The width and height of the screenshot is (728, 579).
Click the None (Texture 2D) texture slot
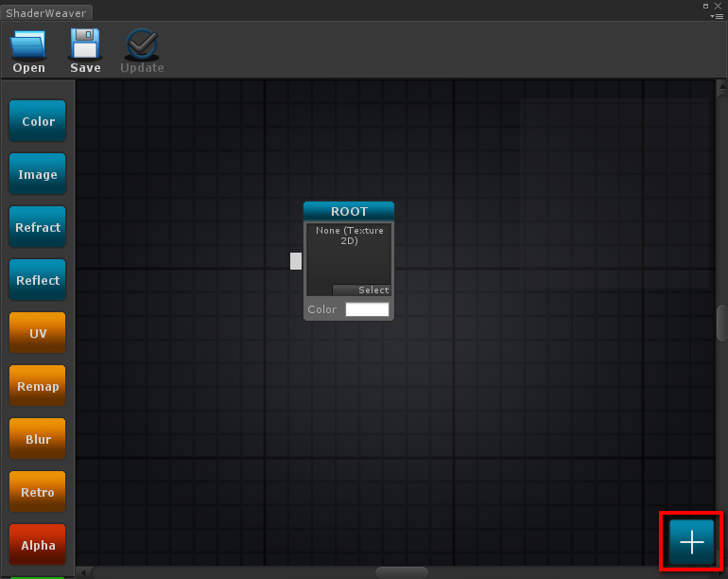349,259
